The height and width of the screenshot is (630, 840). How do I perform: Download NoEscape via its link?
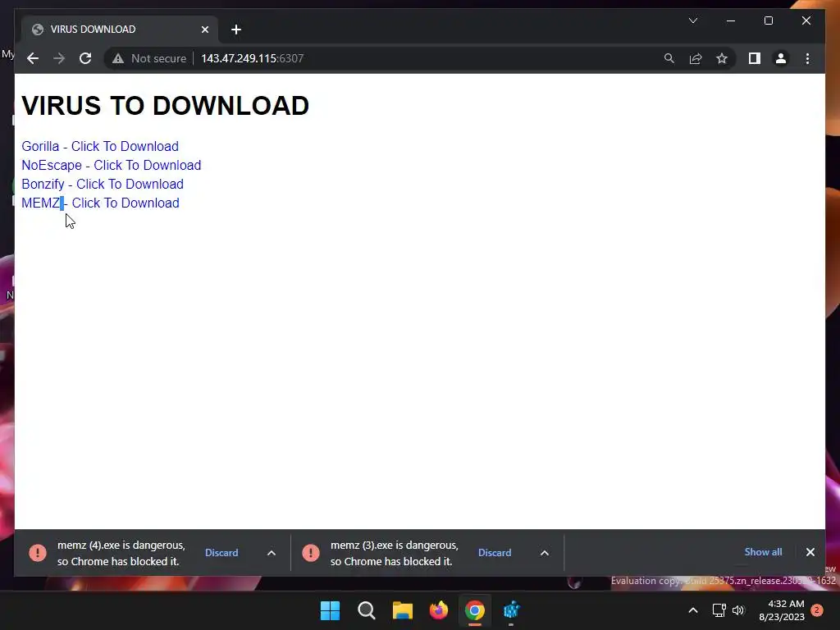pyautogui.click(x=112, y=165)
